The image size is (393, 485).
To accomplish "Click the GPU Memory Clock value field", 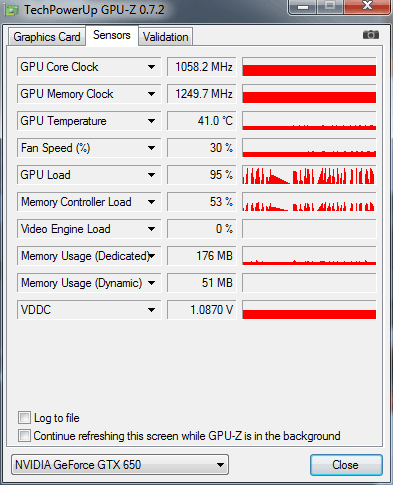I will click(202, 94).
